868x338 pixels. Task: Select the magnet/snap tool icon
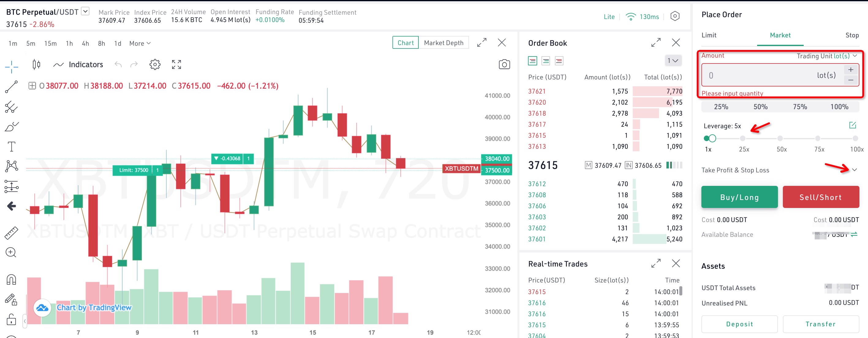[x=12, y=279]
